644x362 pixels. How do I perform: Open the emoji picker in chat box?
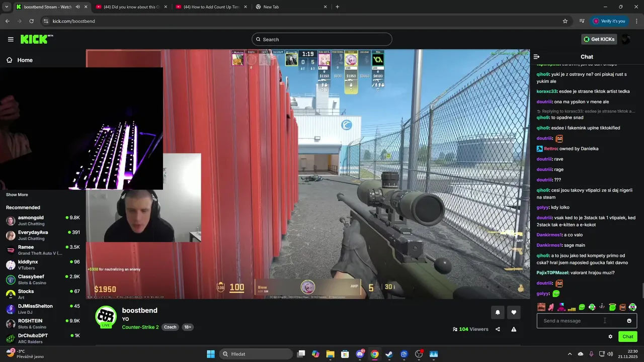tap(629, 321)
